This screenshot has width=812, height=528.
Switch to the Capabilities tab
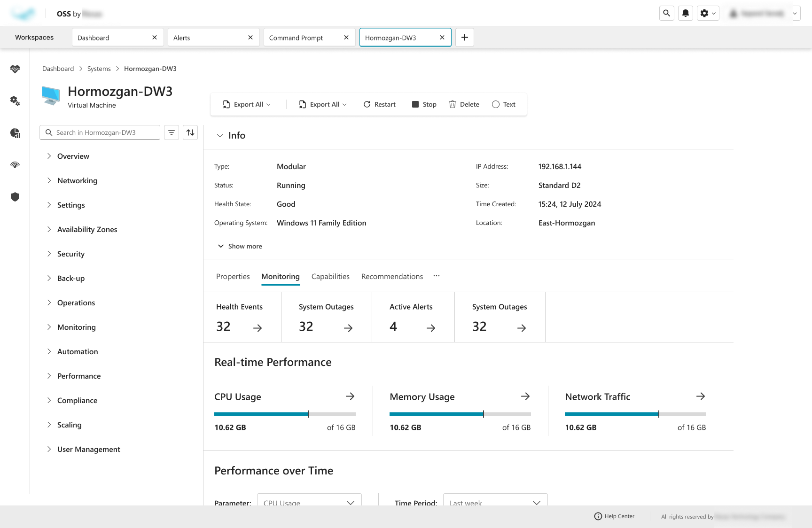click(330, 277)
